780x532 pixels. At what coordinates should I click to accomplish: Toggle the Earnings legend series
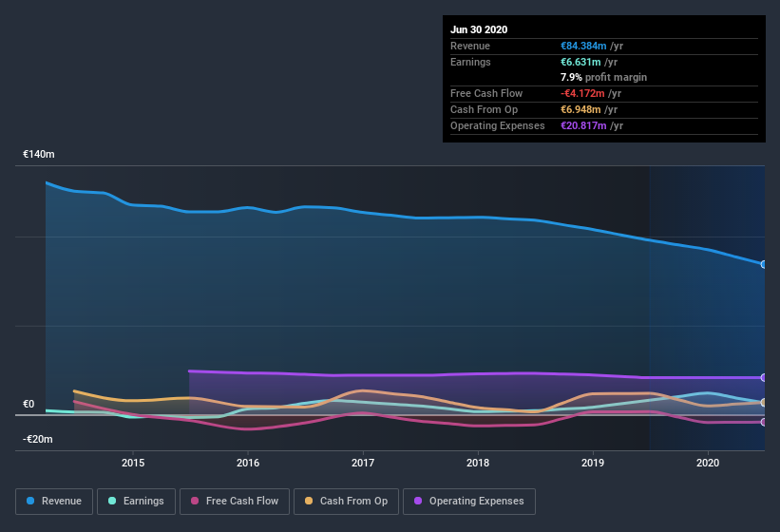click(x=136, y=502)
